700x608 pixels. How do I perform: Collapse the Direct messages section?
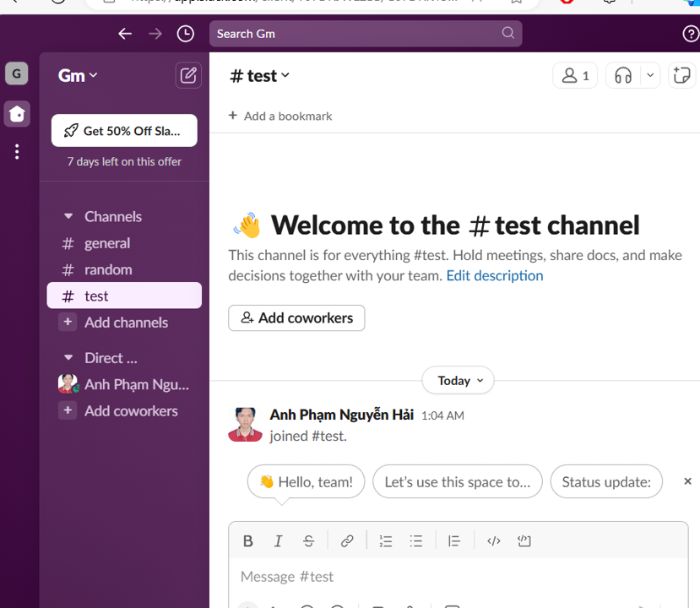pyautogui.click(x=68, y=357)
